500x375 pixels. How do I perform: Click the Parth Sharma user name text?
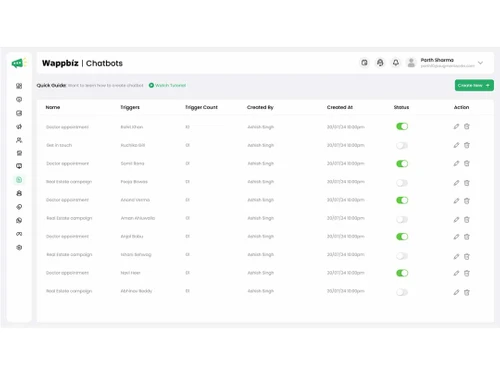click(x=437, y=60)
